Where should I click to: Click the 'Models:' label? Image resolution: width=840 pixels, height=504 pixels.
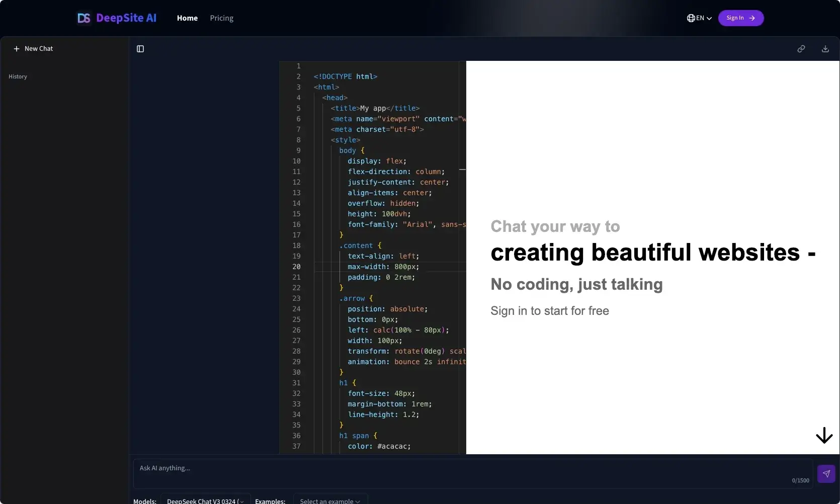point(145,501)
